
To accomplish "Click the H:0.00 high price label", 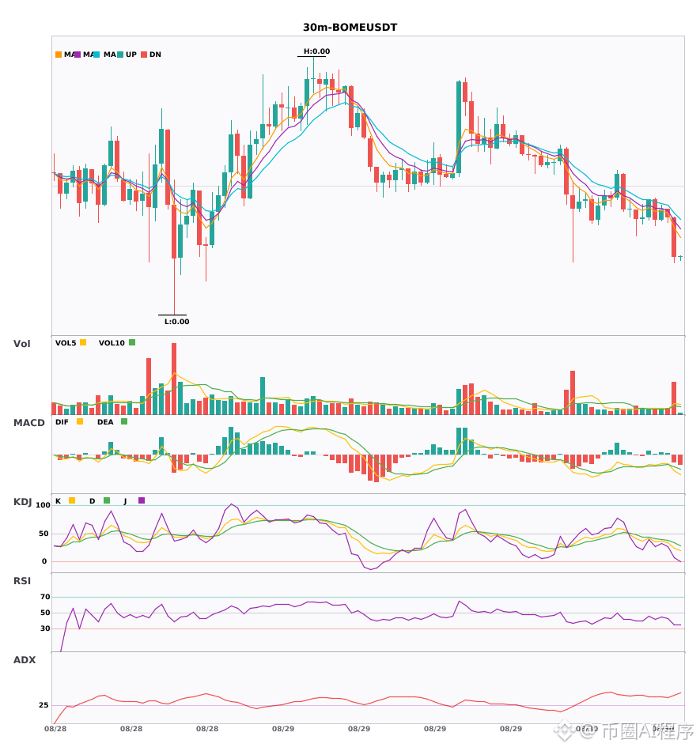I will (316, 51).
